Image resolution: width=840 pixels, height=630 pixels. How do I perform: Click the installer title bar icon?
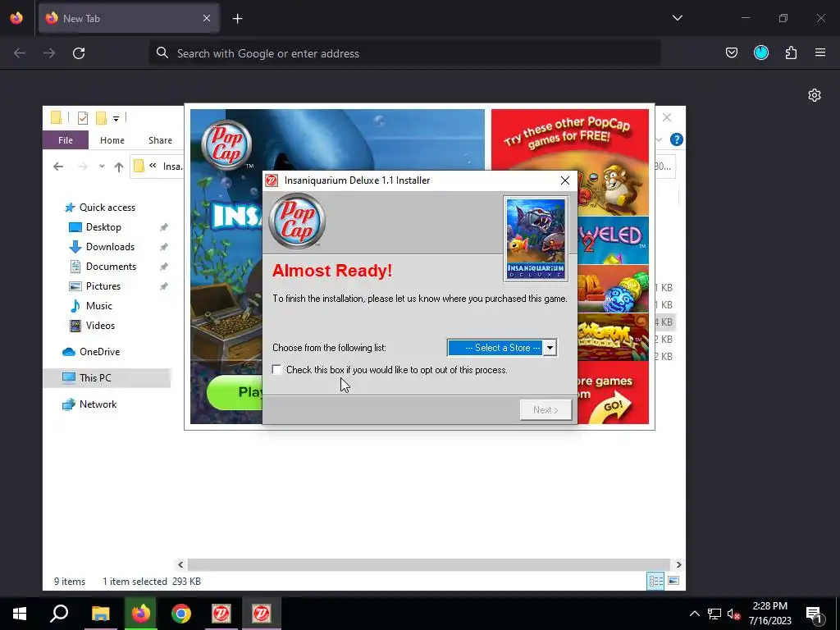pyautogui.click(x=272, y=180)
